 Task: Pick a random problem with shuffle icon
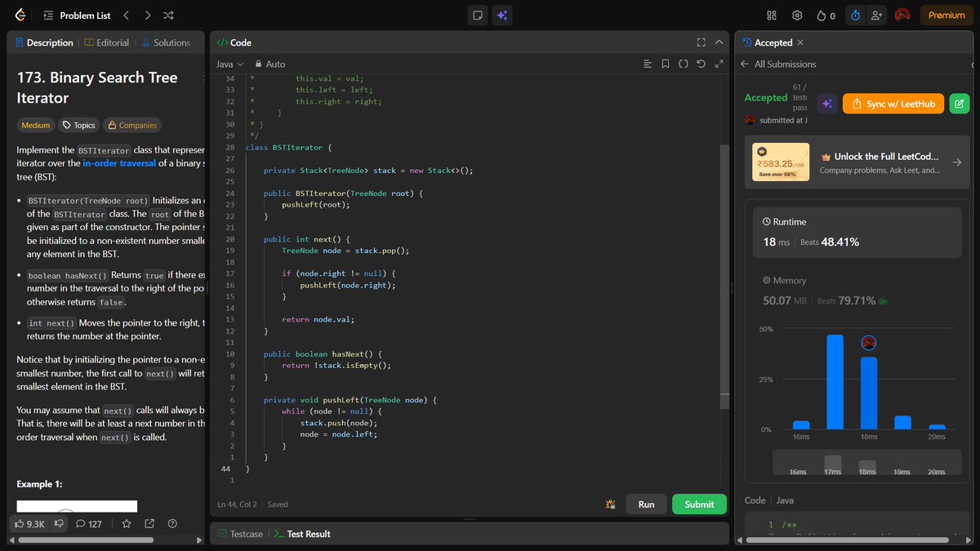tap(168, 15)
